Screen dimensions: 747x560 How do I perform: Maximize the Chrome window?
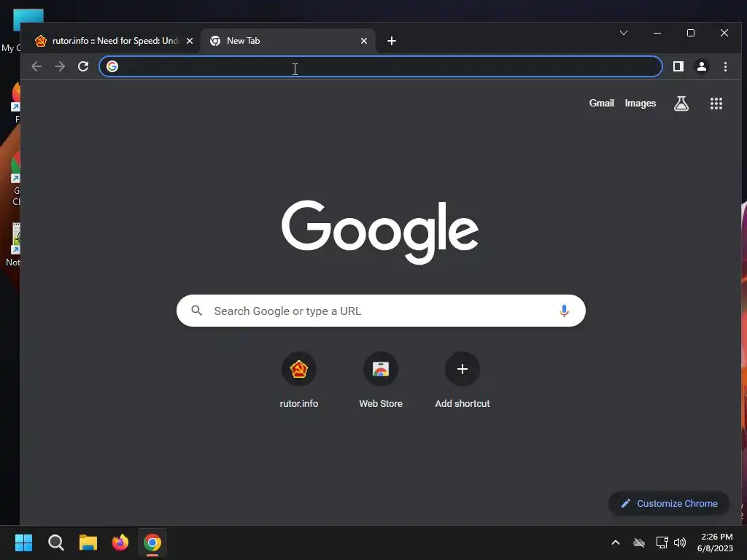point(691,33)
